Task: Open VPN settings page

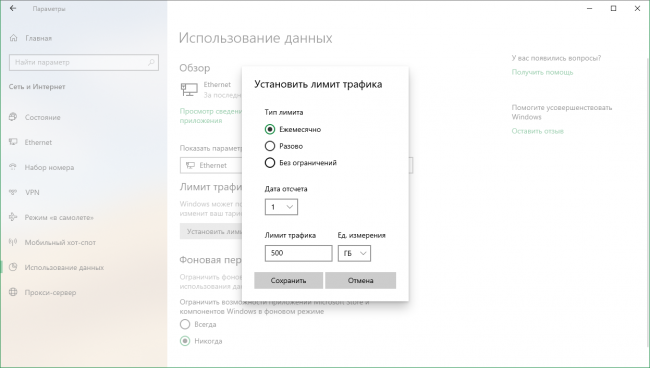Action: click(x=32, y=192)
